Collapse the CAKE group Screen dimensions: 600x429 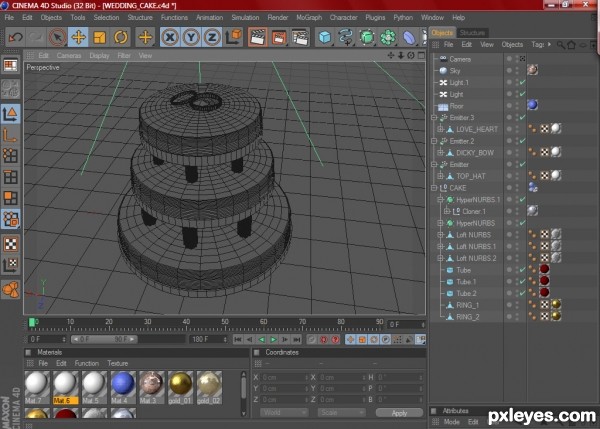coord(434,188)
